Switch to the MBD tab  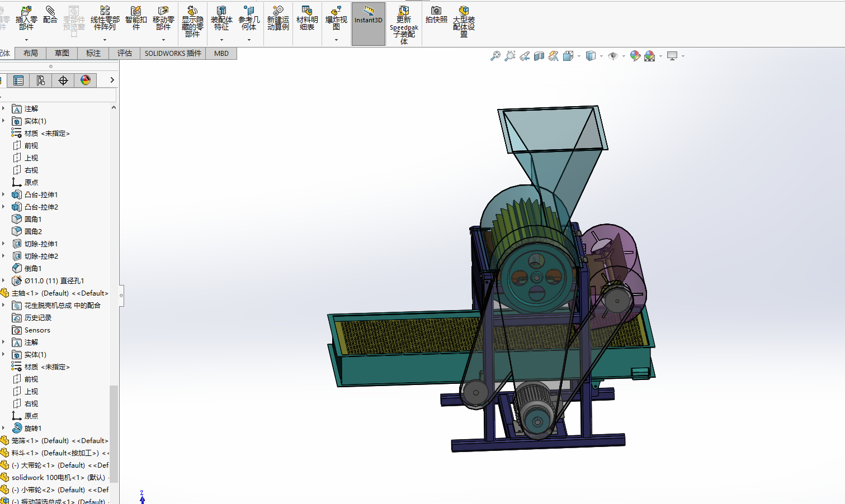point(221,54)
